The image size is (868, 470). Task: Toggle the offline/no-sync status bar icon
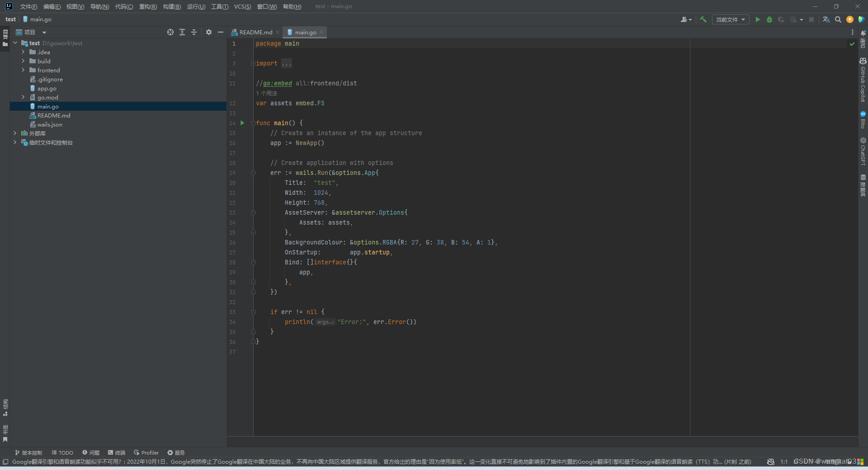[771, 461]
